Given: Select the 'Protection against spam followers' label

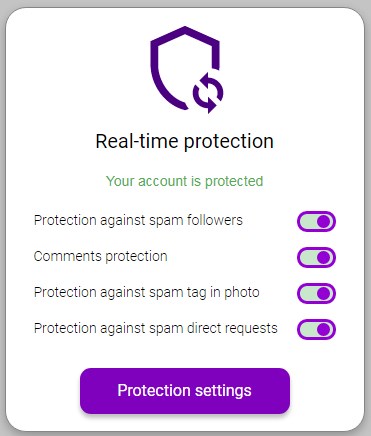Looking at the screenshot, I should [138, 221].
